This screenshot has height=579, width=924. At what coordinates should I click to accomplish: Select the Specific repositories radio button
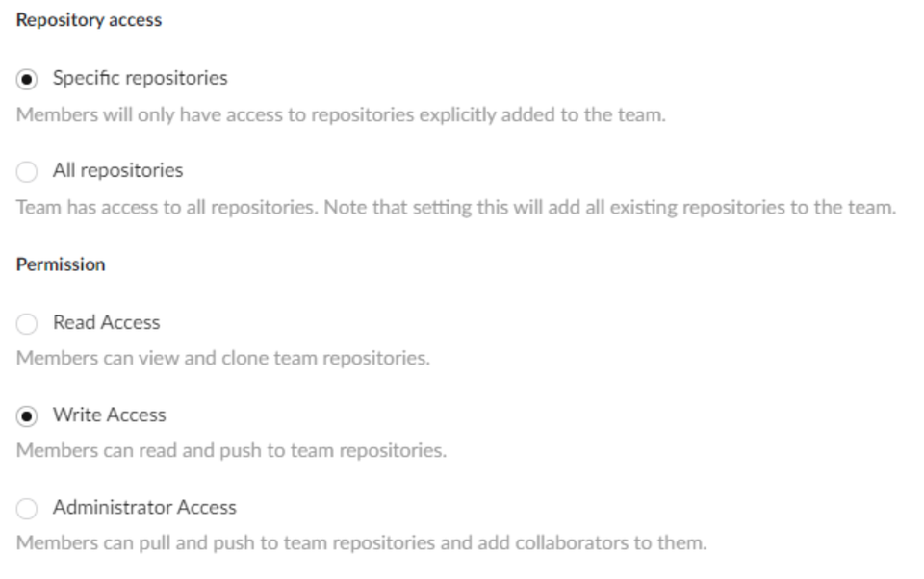(27, 79)
